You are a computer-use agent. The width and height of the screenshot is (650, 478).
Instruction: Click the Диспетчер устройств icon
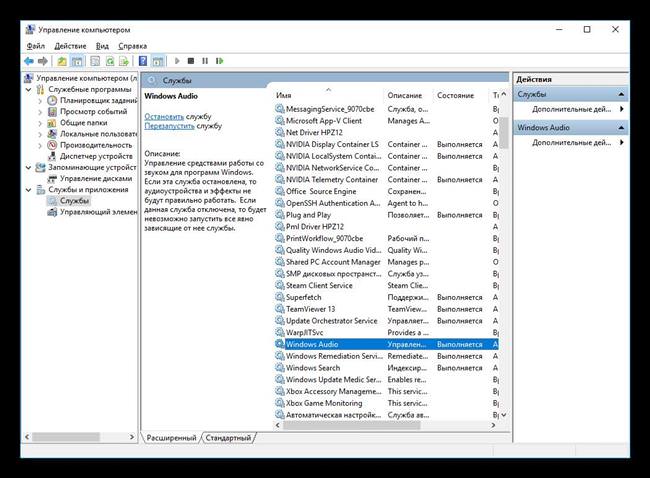[52, 156]
